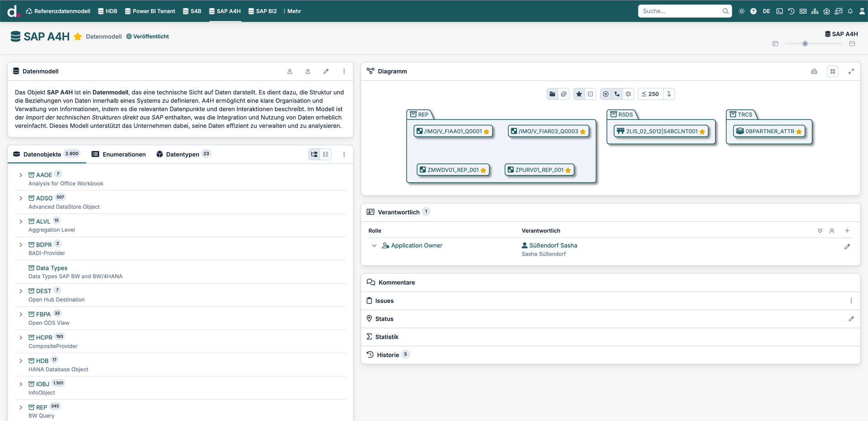The height and width of the screenshot is (421, 868).
Task: Open the org hierarchy icon in header
Action: point(815,11)
